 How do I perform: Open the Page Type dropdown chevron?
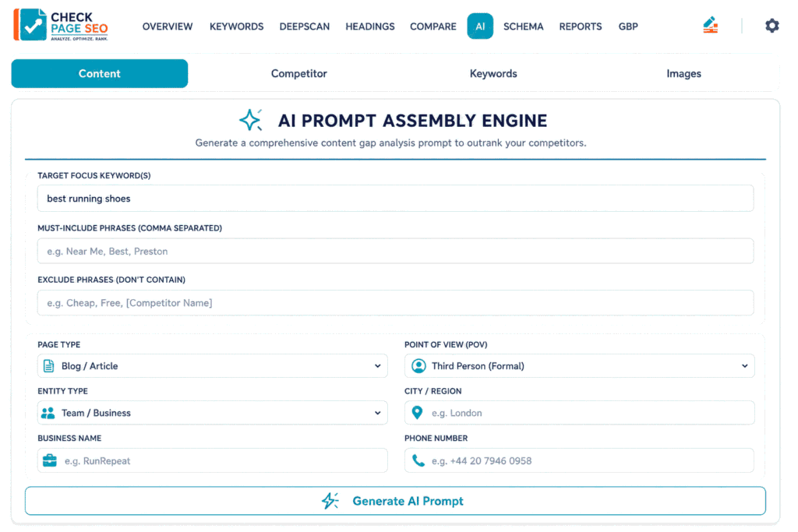pos(378,365)
